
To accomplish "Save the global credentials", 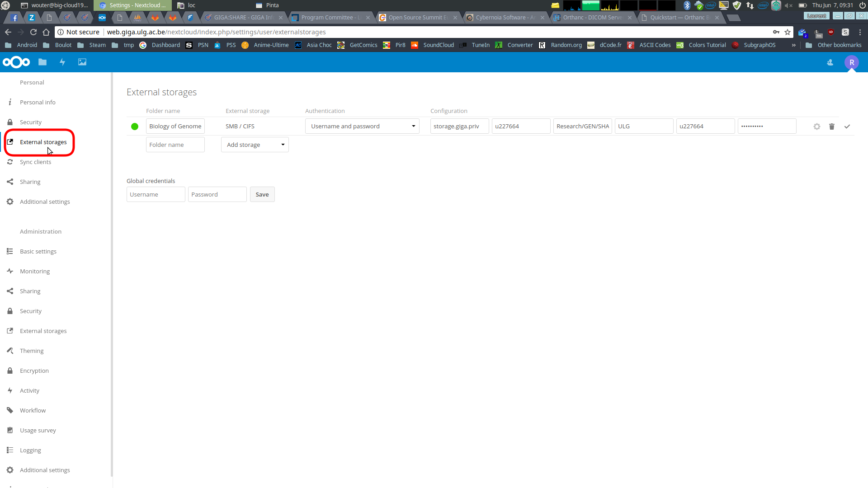I will click(262, 194).
